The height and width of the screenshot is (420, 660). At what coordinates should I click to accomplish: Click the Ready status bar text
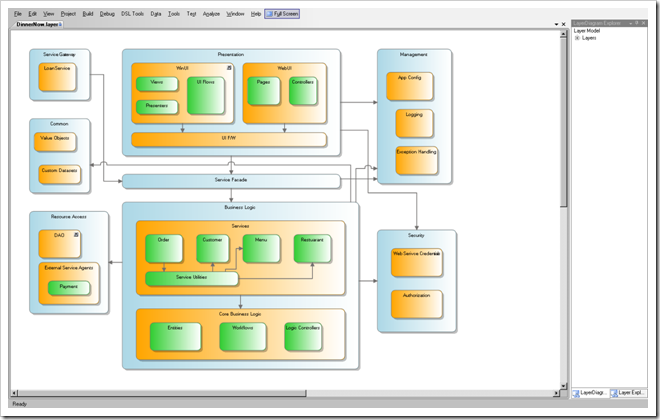coord(19,404)
